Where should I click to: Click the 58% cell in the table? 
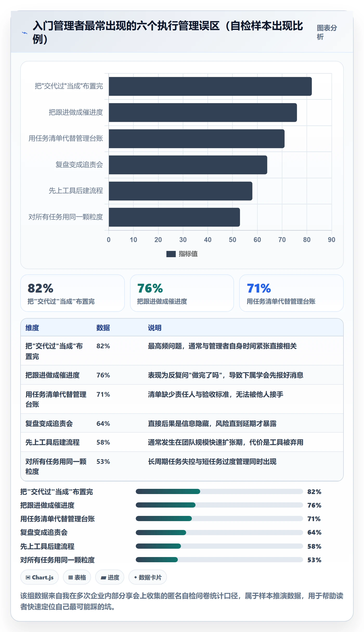[x=103, y=442]
